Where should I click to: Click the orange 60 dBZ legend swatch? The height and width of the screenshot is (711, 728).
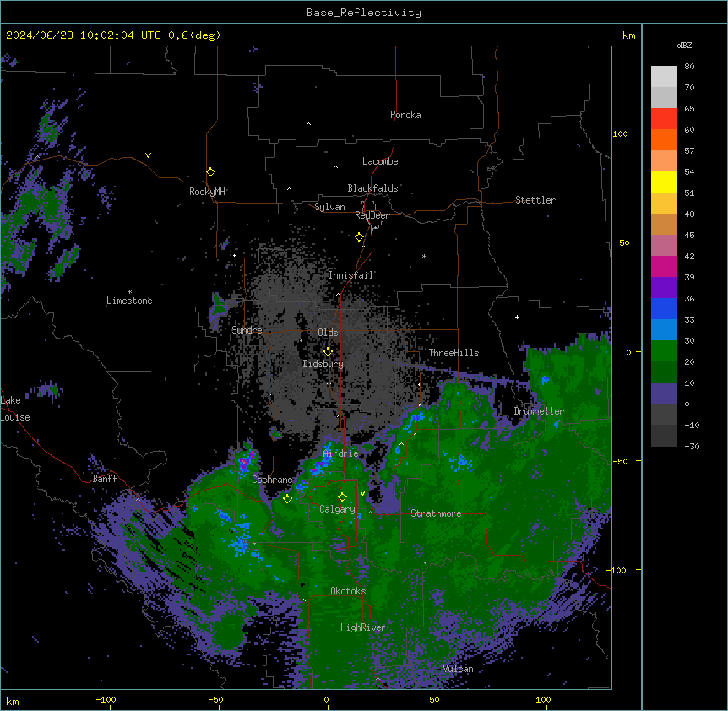tap(664, 139)
